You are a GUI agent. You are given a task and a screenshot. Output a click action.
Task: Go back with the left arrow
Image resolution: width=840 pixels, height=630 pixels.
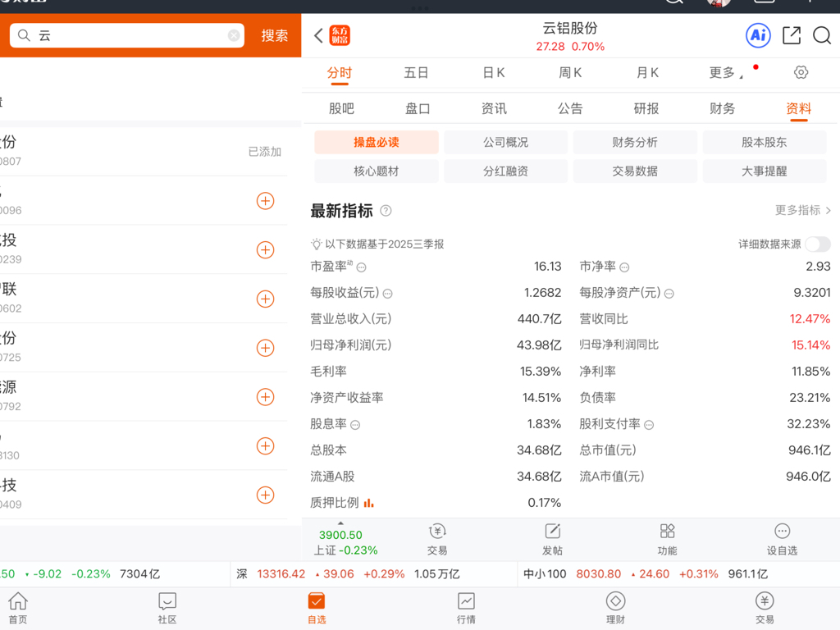tap(318, 35)
